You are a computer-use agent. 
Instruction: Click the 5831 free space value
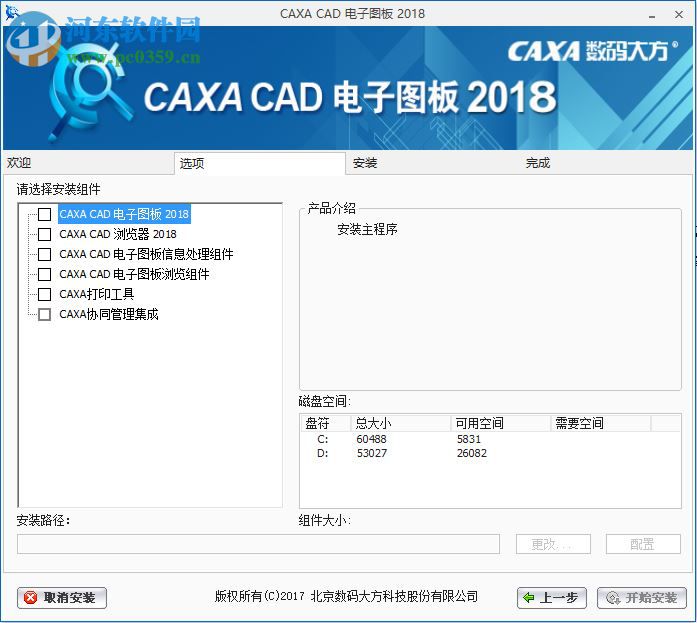point(469,439)
